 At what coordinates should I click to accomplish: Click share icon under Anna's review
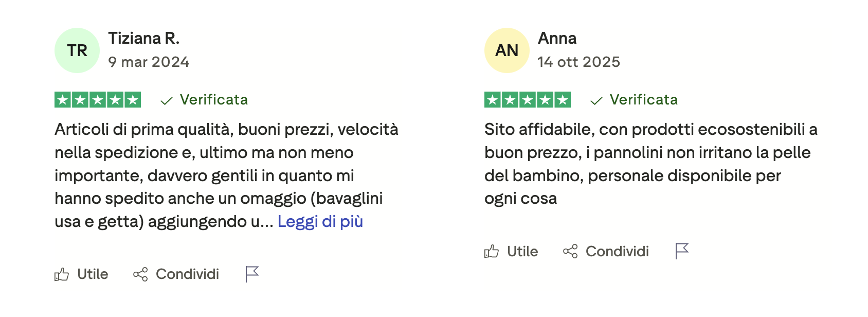click(x=570, y=251)
